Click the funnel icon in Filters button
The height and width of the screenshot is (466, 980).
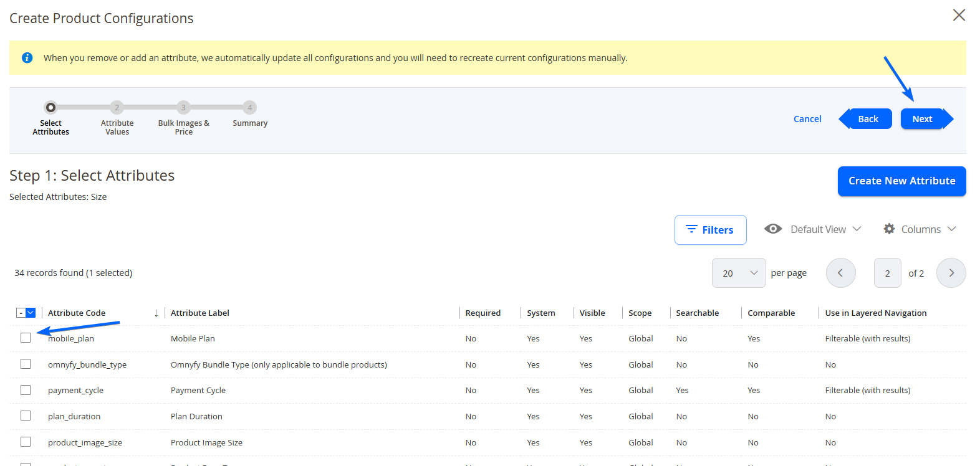tap(691, 229)
